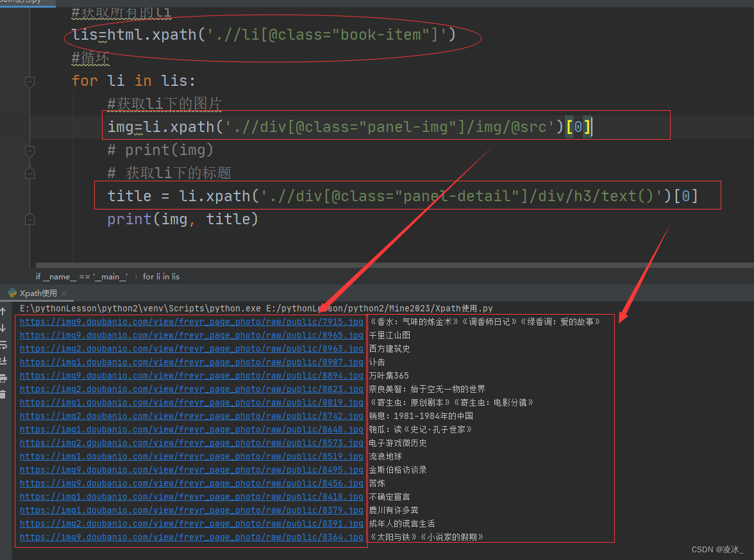Image resolution: width=754 pixels, height=560 pixels.
Task: Open link ending with public/7915.jpg
Action: point(191,322)
